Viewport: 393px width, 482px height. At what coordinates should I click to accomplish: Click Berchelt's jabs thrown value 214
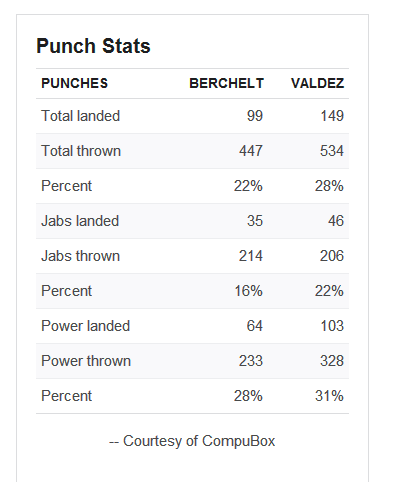coord(251,256)
